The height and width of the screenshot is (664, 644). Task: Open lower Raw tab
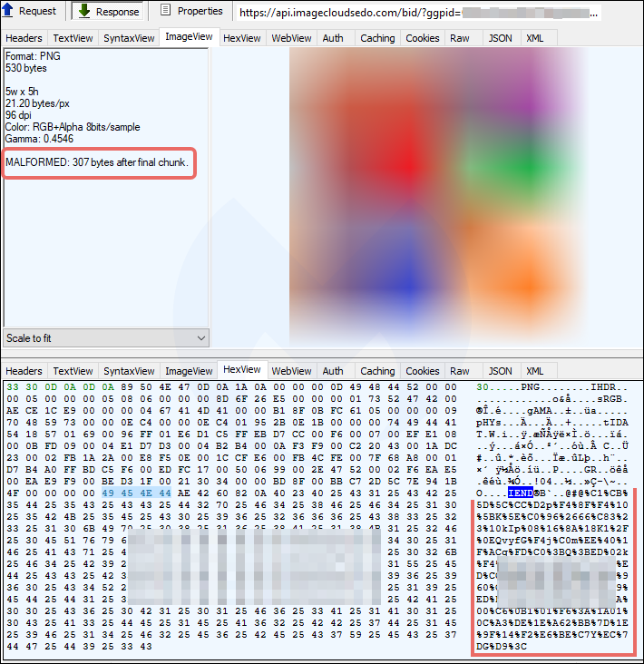(460, 371)
